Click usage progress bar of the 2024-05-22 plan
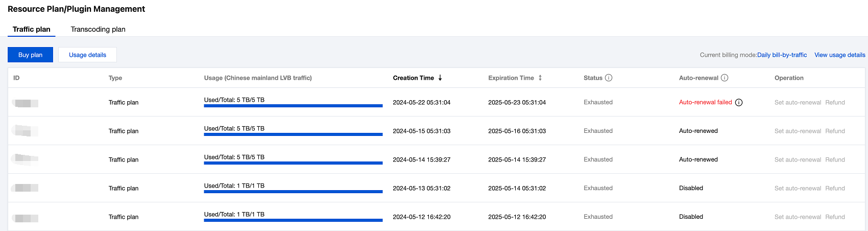868x231 pixels. [293, 106]
